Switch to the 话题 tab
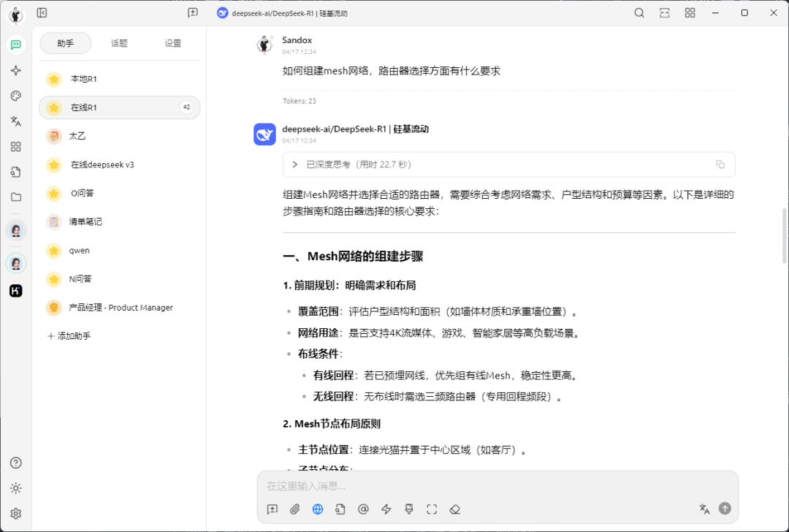The image size is (789, 532). 119,43
